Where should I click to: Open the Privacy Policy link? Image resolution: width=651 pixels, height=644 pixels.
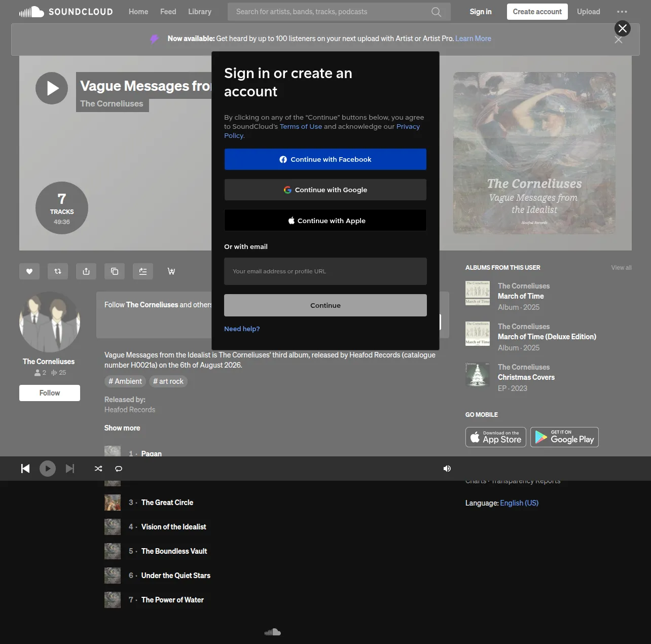pos(408,126)
